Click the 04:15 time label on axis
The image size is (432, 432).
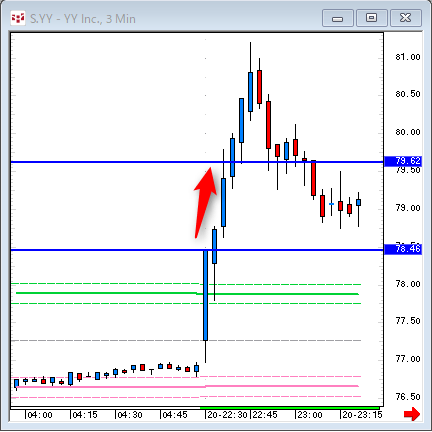pyautogui.click(x=85, y=415)
